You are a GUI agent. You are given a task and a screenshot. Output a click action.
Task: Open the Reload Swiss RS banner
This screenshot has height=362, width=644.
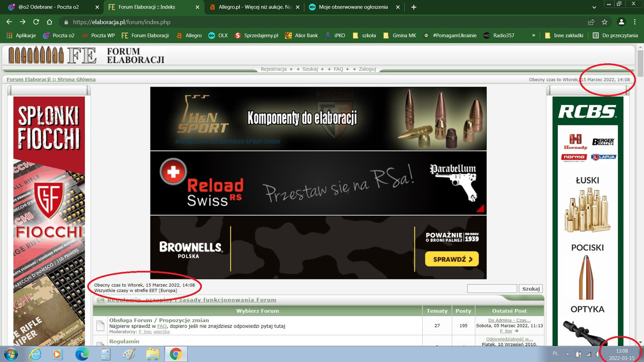[x=318, y=183]
